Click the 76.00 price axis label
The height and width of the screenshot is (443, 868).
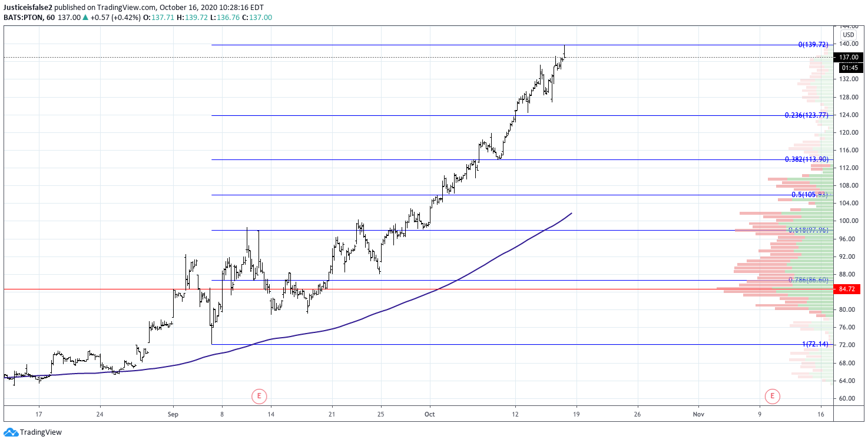pos(848,327)
